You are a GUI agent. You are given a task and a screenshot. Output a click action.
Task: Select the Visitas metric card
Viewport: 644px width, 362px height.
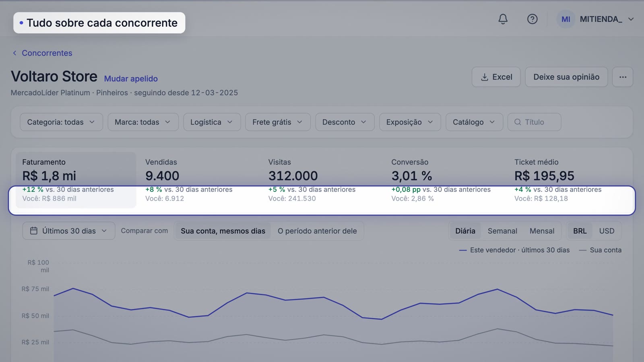click(x=322, y=180)
